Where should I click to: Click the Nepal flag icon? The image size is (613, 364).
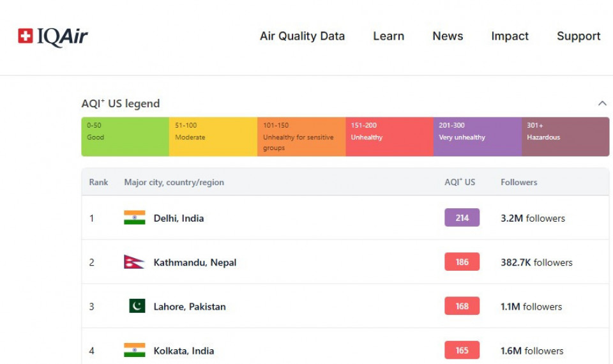133,262
